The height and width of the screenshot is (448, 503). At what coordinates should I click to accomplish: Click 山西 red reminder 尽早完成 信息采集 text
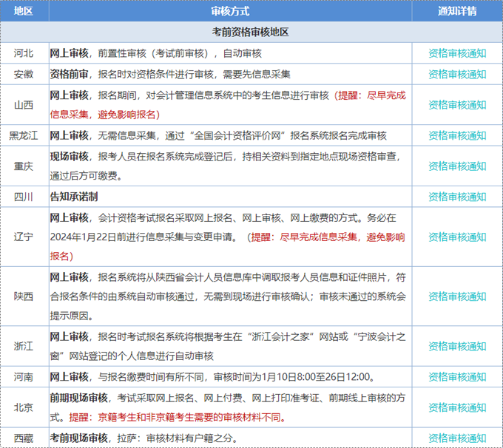[x=228, y=105]
